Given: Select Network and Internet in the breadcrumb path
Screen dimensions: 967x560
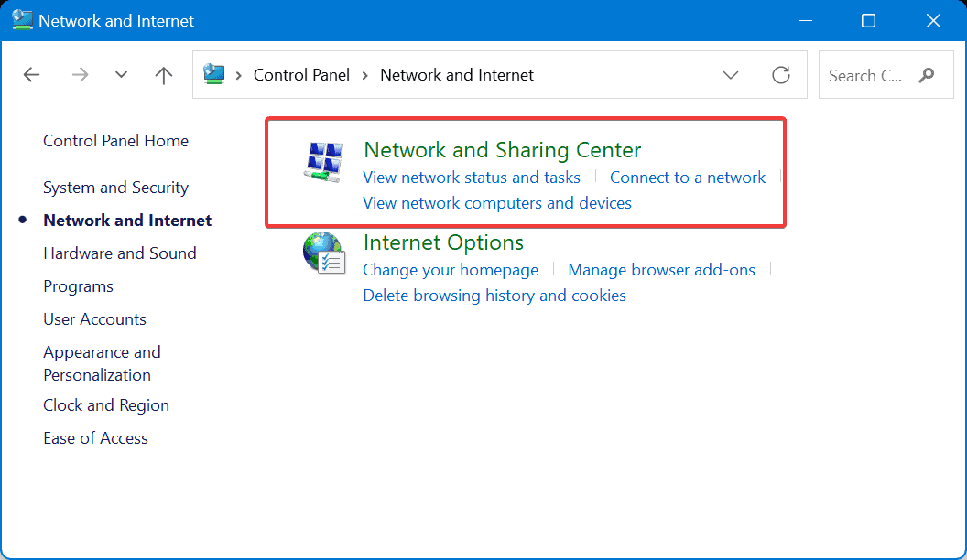Looking at the screenshot, I should coord(456,75).
